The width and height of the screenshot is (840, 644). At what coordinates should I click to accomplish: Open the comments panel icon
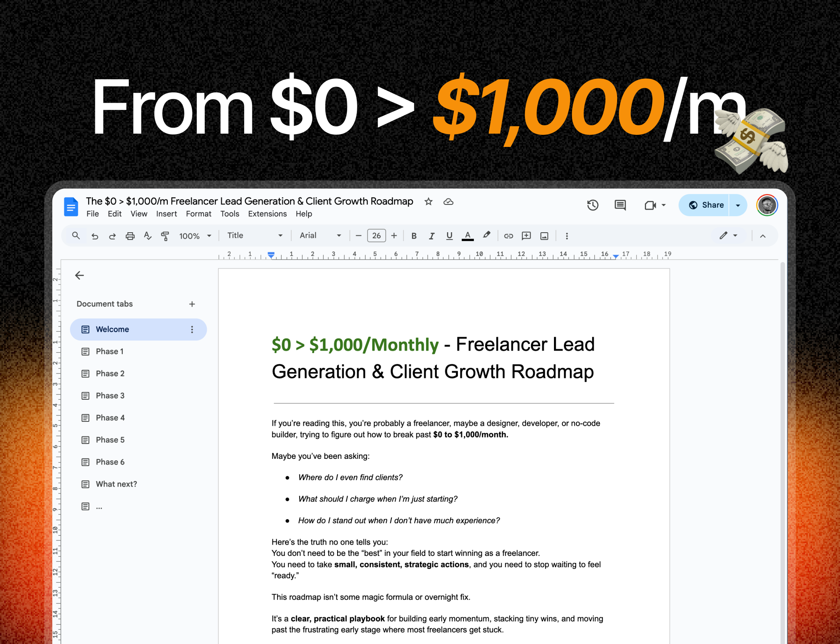[x=620, y=205]
